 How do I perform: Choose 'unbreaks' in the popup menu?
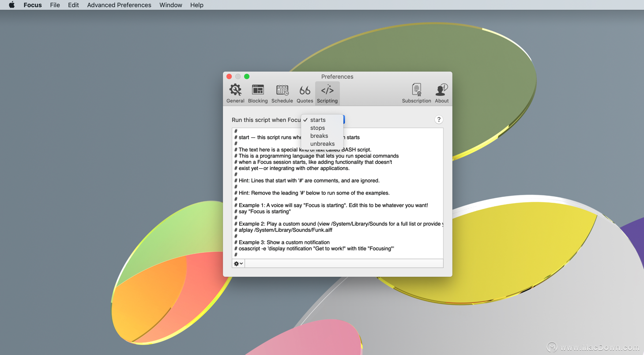322,144
